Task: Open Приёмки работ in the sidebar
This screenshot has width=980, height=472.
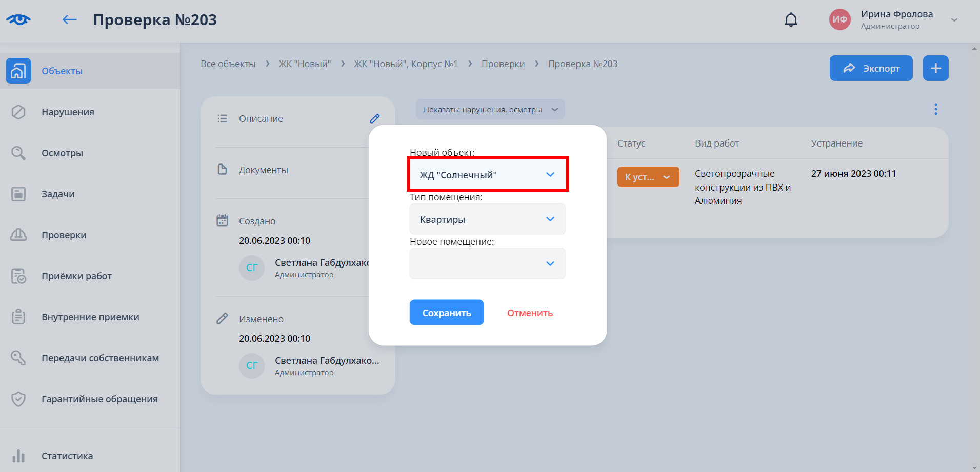Action: coord(76,276)
